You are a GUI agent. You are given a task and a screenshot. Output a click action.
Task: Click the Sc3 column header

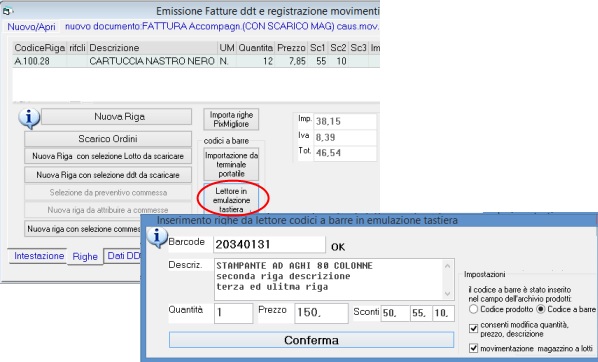coord(358,48)
